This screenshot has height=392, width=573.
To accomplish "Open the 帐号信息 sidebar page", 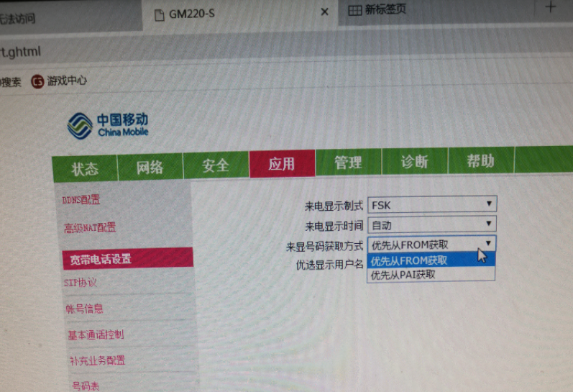I will coord(84,309).
